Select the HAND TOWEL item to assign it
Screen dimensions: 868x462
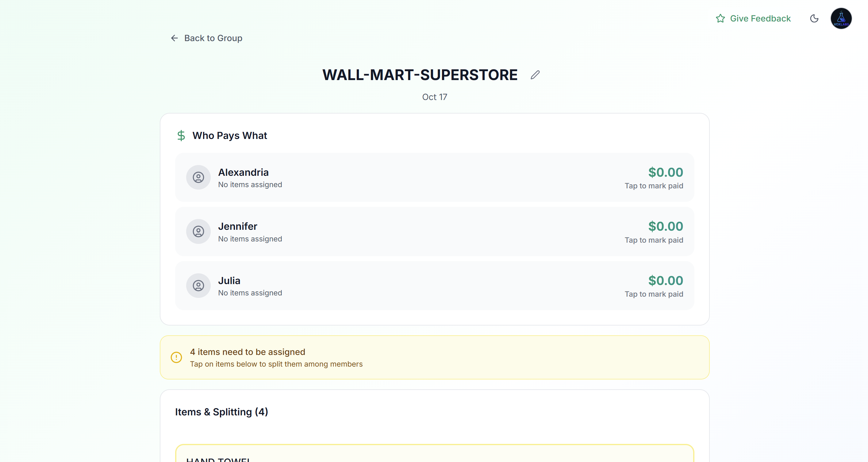coord(434,456)
